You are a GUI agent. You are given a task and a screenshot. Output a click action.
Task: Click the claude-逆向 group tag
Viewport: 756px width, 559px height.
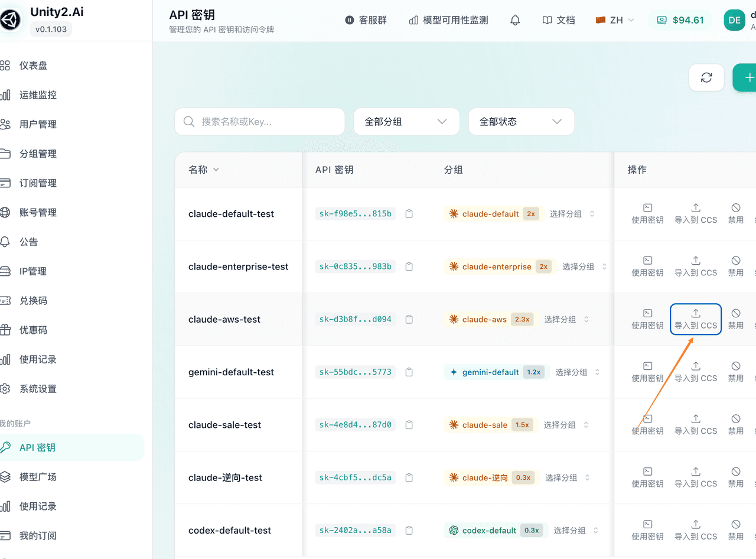pyautogui.click(x=491, y=477)
